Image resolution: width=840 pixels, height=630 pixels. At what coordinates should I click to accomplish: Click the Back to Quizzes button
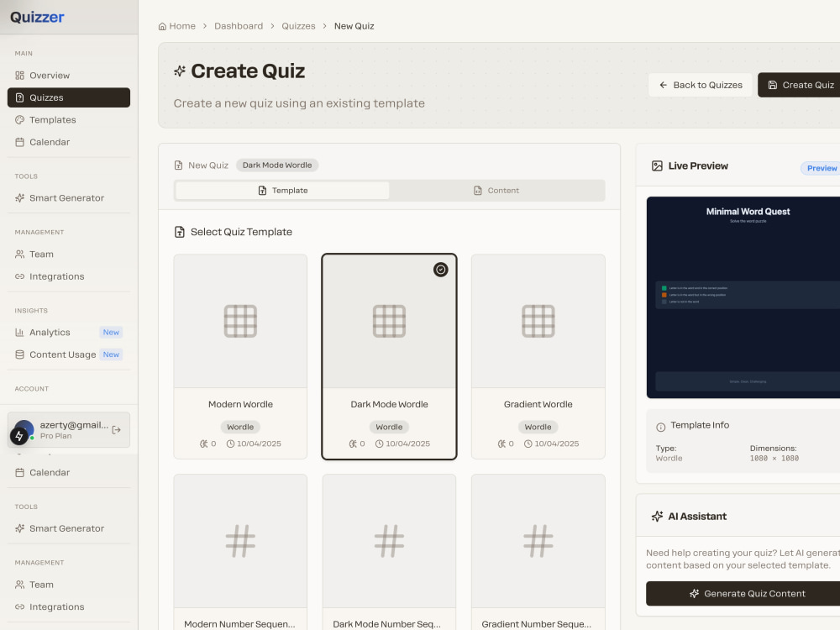click(x=701, y=85)
